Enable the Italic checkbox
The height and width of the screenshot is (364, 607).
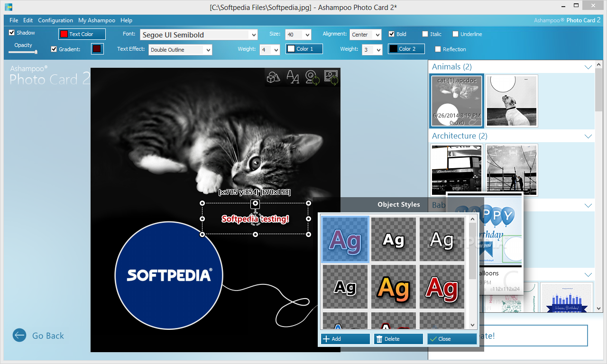click(x=425, y=34)
